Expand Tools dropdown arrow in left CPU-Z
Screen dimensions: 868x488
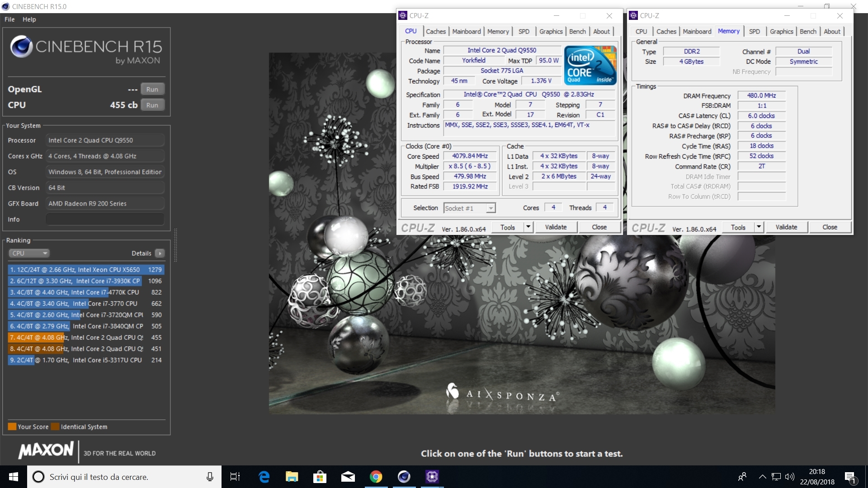tap(528, 227)
